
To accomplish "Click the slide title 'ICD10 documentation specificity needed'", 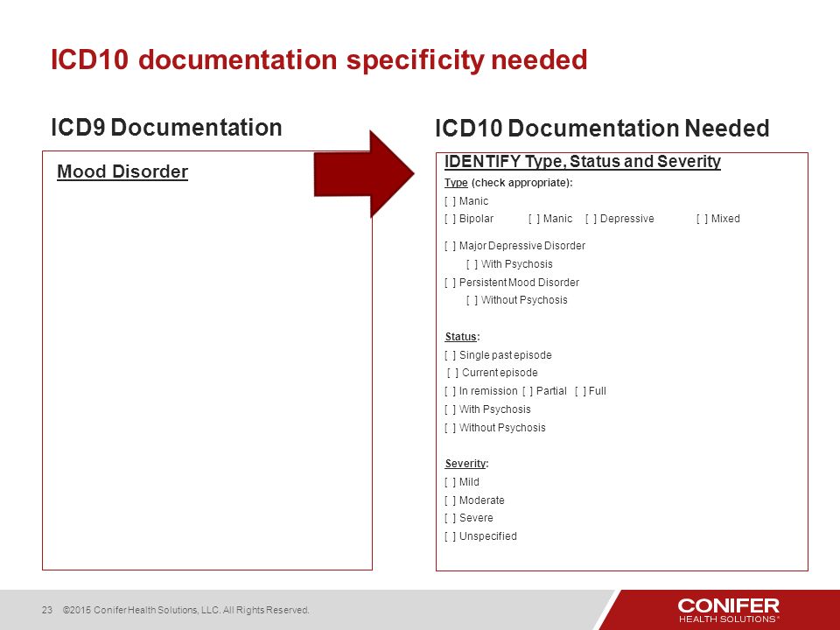I will pos(319,60).
